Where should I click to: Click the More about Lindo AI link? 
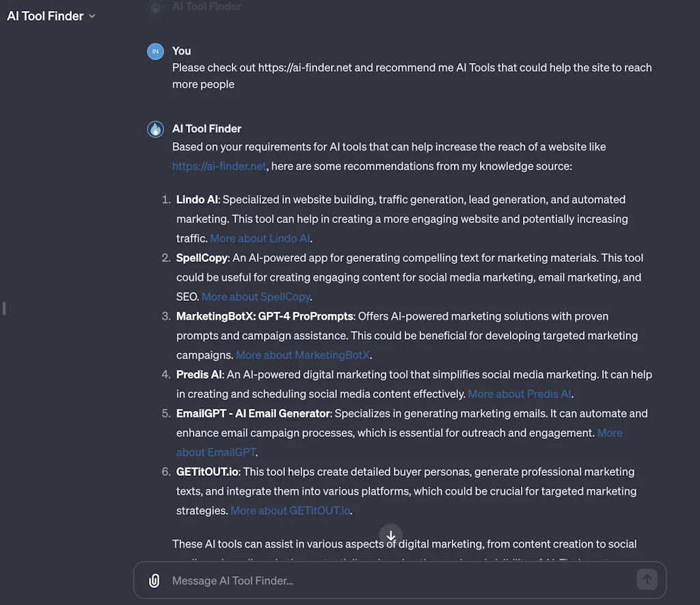pos(260,238)
